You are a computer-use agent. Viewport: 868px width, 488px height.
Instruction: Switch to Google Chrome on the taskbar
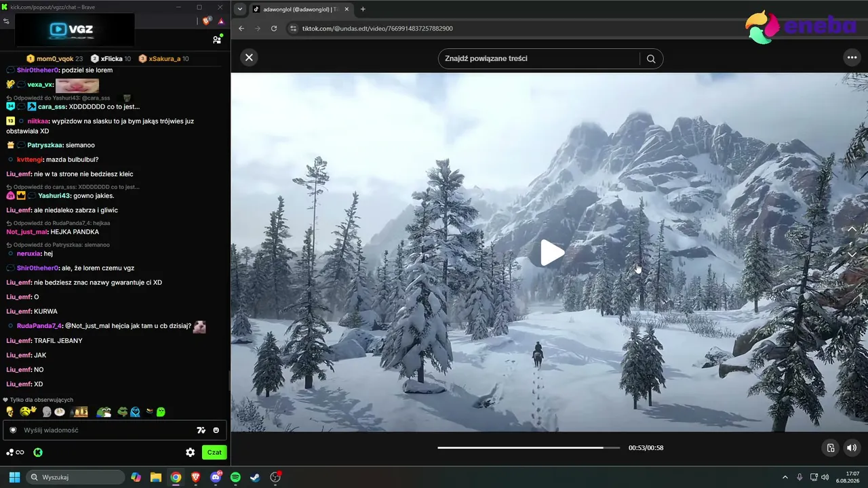point(176,477)
